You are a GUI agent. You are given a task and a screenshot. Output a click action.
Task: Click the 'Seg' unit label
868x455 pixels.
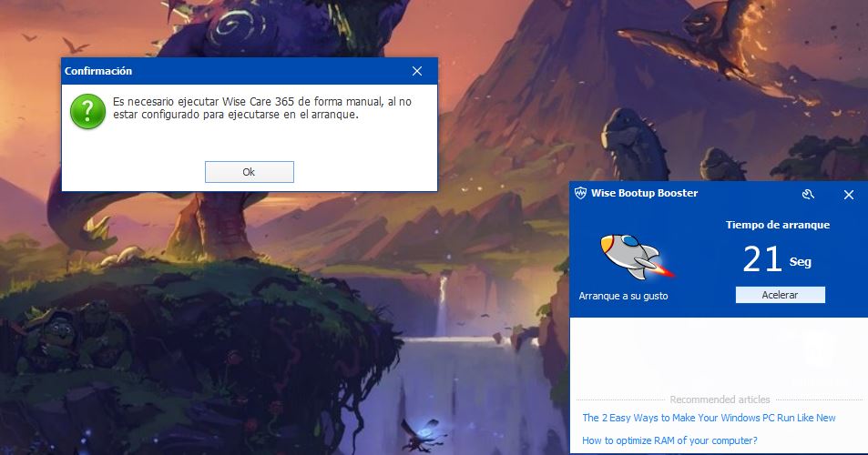pos(801,262)
